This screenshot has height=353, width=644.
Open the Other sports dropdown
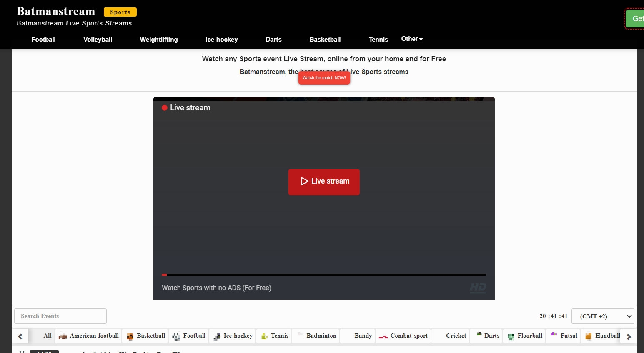[411, 39]
